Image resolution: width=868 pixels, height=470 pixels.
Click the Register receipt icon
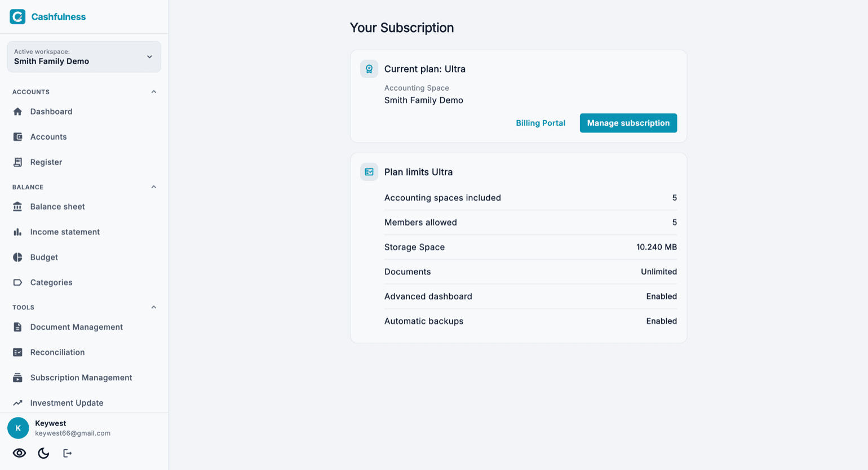(x=17, y=162)
